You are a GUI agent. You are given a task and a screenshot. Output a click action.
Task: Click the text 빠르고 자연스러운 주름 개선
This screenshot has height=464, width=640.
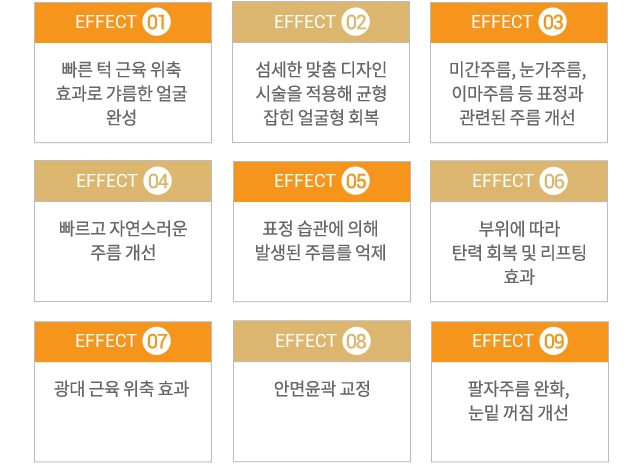coord(123,240)
